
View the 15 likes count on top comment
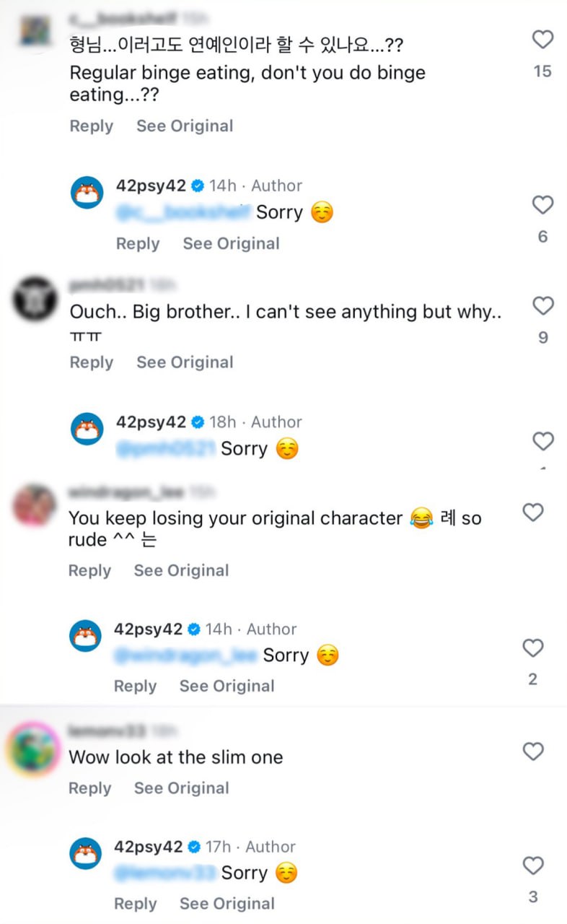[542, 71]
